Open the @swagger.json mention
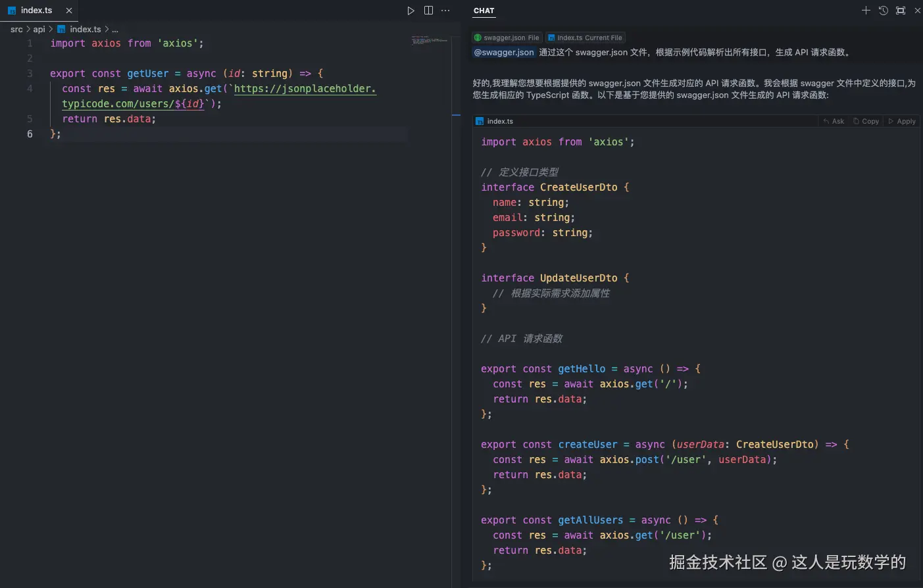 504,52
